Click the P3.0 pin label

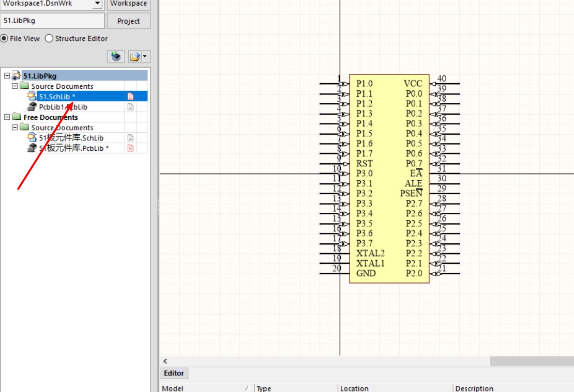pos(364,174)
